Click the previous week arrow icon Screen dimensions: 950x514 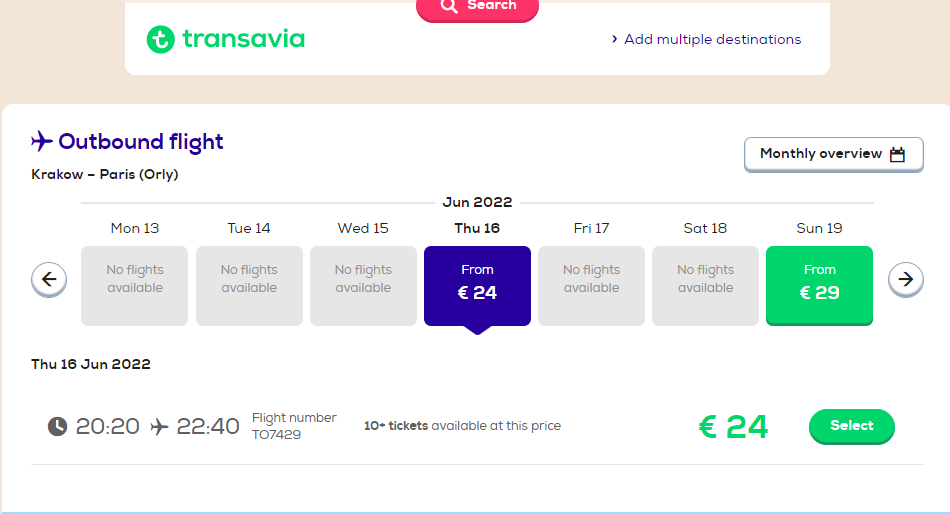click(x=49, y=279)
